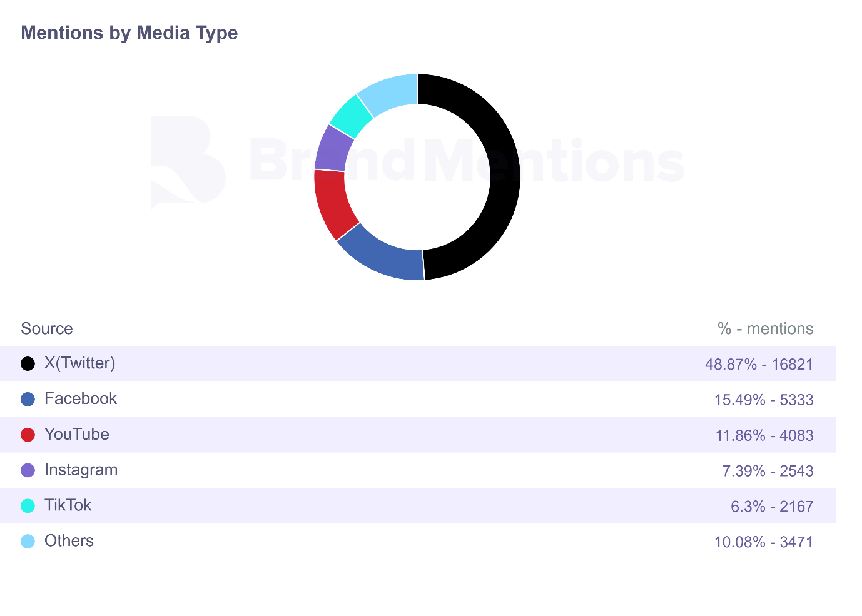Click the light blue Others legend dot
Viewport: 862px width, 616px height.
(x=28, y=542)
